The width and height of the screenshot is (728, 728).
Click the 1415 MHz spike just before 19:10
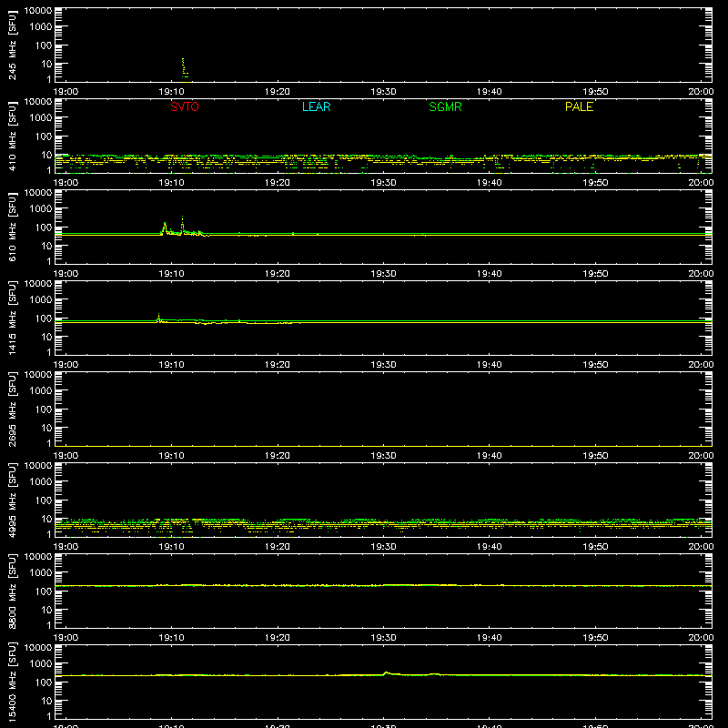158,317
